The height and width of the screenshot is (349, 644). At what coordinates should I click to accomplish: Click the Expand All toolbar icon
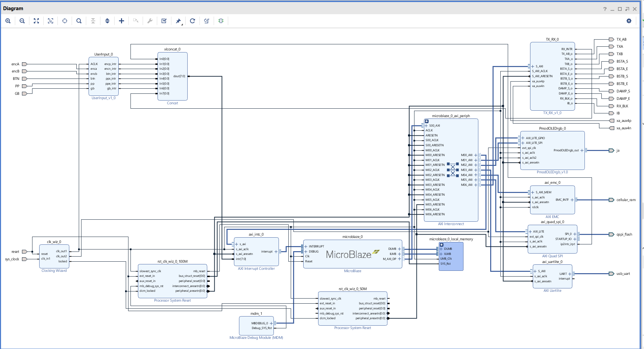click(107, 21)
